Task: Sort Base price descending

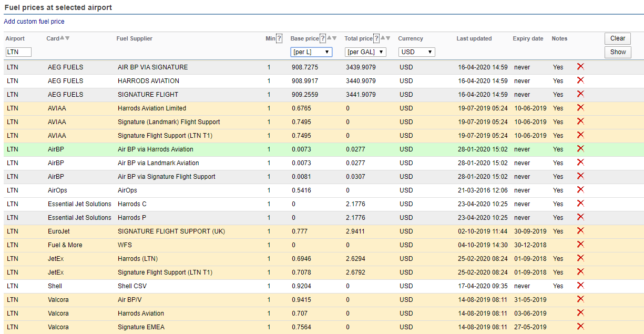Action: tap(334, 38)
